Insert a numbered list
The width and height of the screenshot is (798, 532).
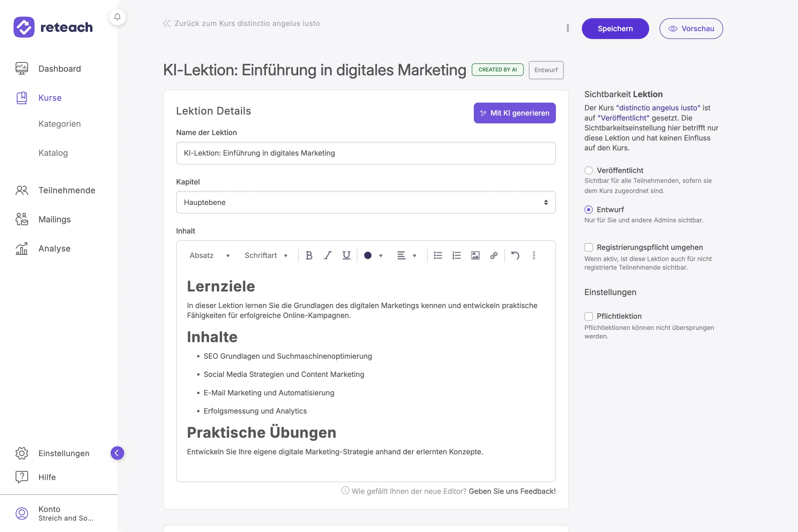click(456, 256)
